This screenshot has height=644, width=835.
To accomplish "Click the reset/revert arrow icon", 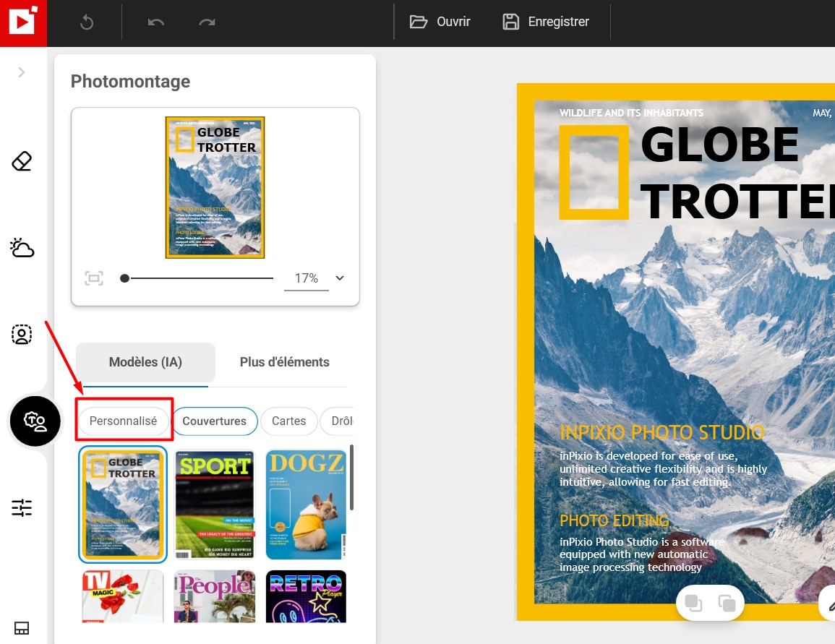I will [x=86, y=22].
